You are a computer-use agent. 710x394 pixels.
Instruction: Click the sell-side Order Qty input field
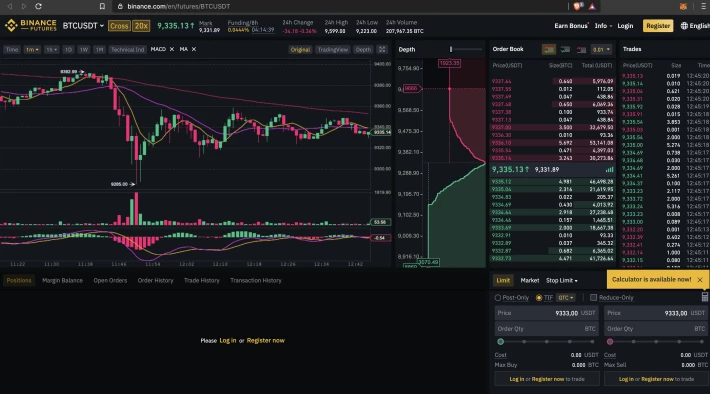656,329
